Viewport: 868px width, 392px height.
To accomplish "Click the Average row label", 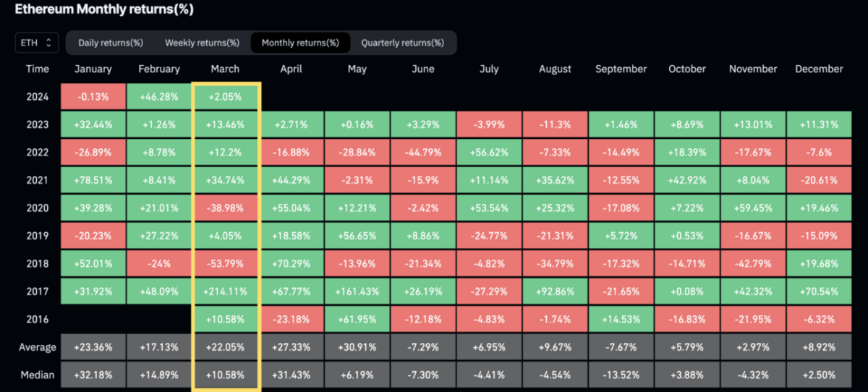I will click(x=37, y=348).
